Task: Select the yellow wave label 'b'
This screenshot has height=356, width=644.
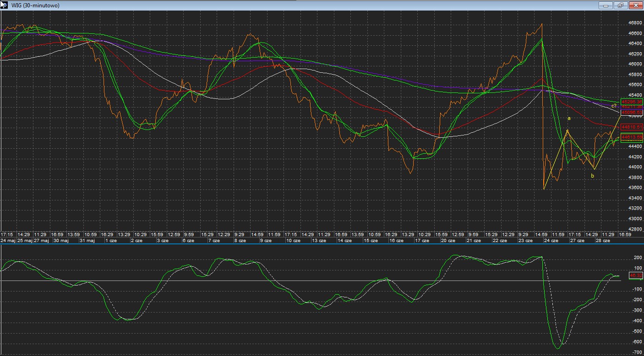Action: [592, 176]
